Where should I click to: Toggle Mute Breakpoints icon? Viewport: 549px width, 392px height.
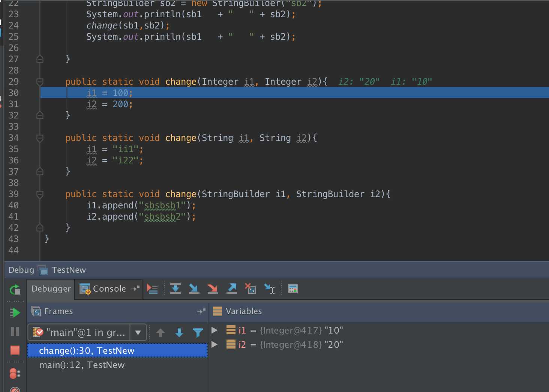tap(15, 390)
